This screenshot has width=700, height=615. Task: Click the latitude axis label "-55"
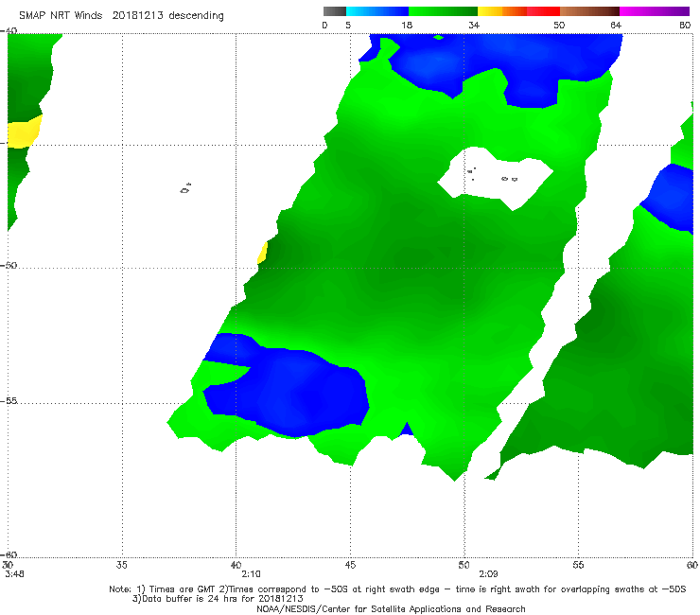point(9,400)
